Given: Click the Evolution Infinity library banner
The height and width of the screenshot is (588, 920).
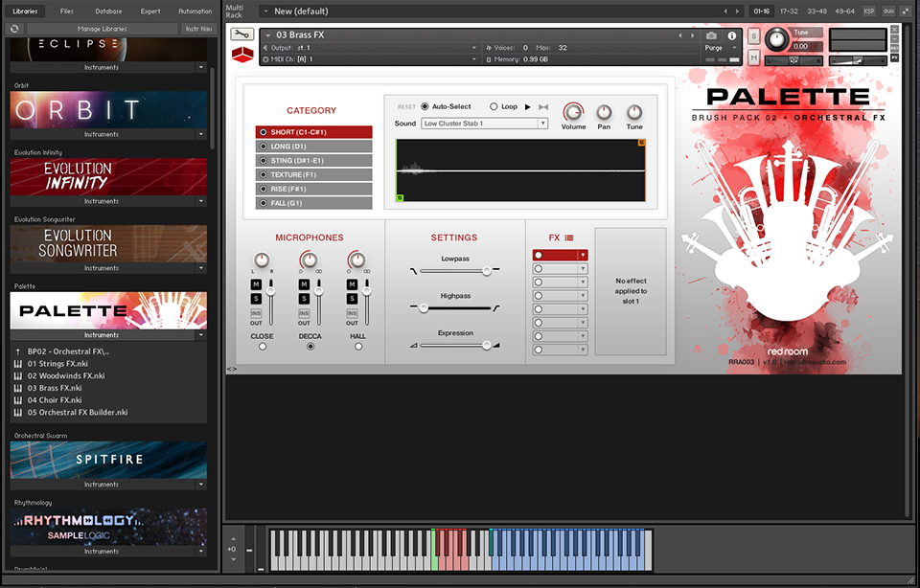Looking at the screenshot, I should [108, 176].
